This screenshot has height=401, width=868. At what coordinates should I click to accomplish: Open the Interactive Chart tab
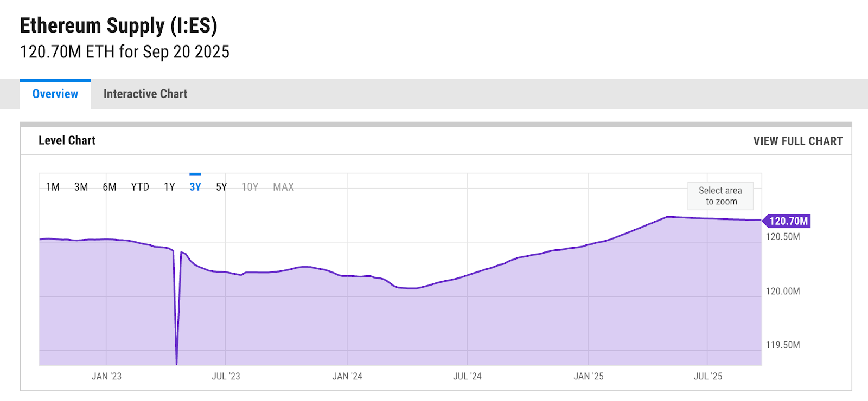point(145,94)
